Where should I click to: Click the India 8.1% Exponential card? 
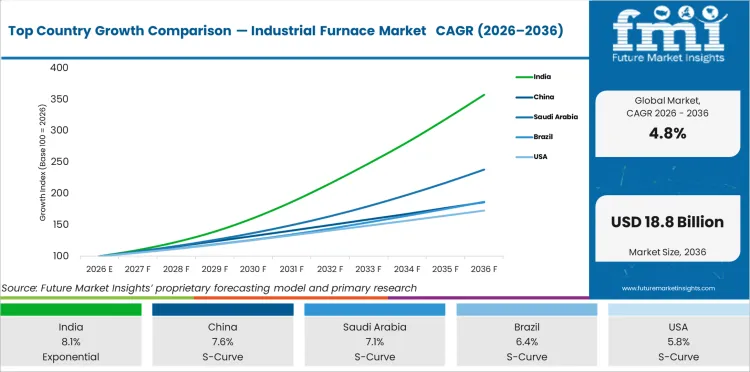71,341
